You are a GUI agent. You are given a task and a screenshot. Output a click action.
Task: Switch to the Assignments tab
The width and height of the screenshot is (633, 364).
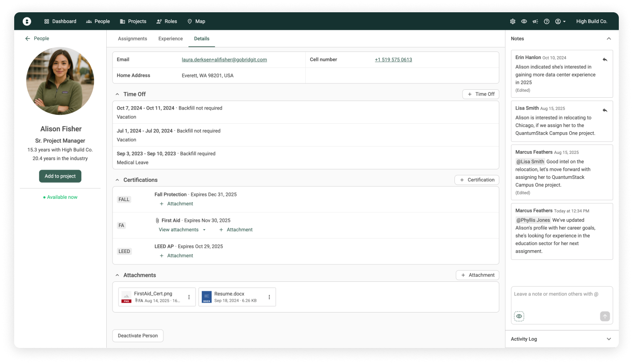point(132,39)
